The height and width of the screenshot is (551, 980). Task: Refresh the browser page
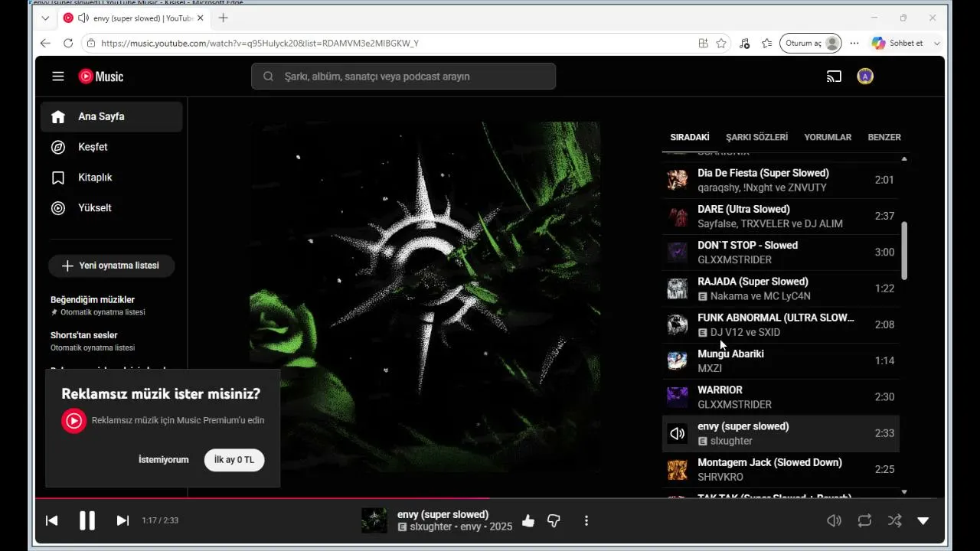point(68,44)
